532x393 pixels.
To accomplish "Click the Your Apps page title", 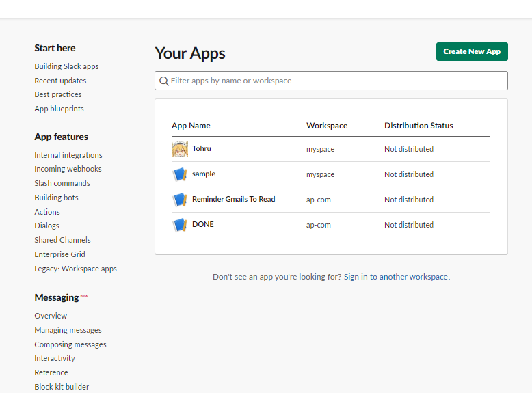I will coord(190,53).
